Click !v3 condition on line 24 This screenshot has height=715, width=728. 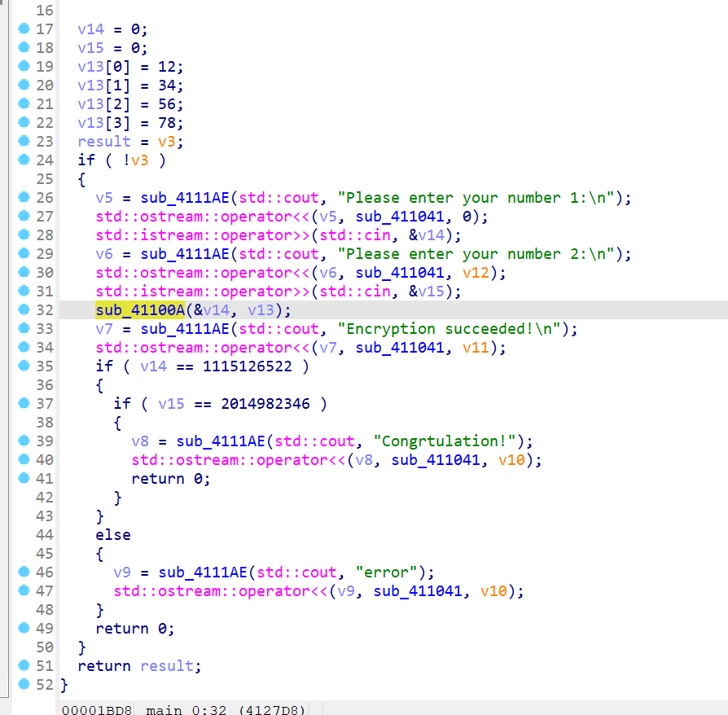[x=135, y=160]
